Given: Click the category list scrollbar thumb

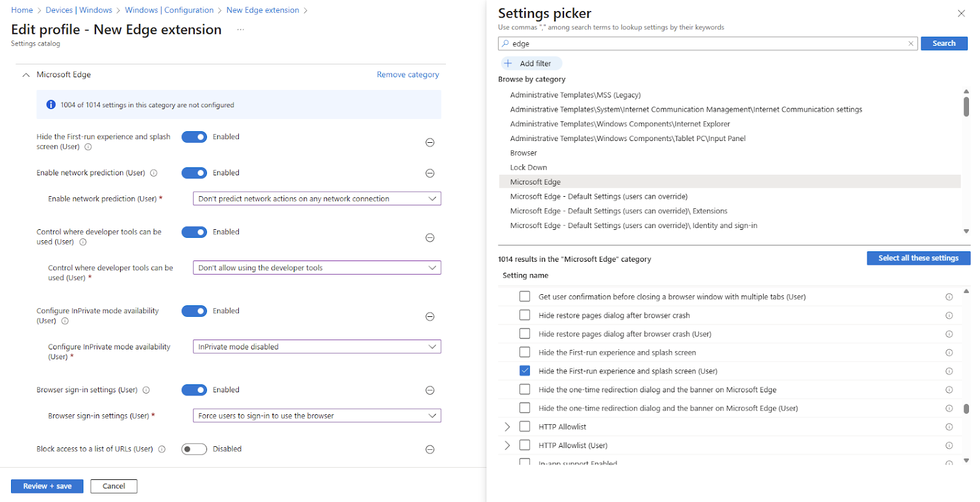Looking at the screenshot, I should tap(966, 107).
